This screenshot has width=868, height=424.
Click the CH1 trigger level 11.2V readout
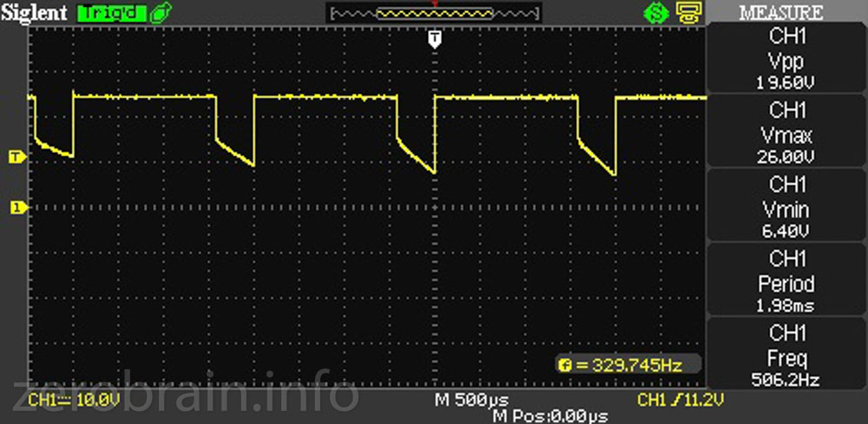(x=681, y=400)
